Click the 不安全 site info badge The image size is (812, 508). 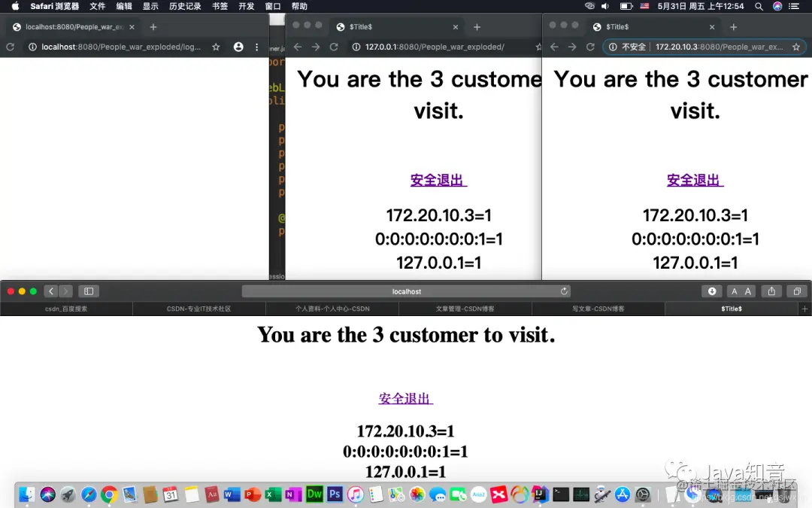[628, 47]
